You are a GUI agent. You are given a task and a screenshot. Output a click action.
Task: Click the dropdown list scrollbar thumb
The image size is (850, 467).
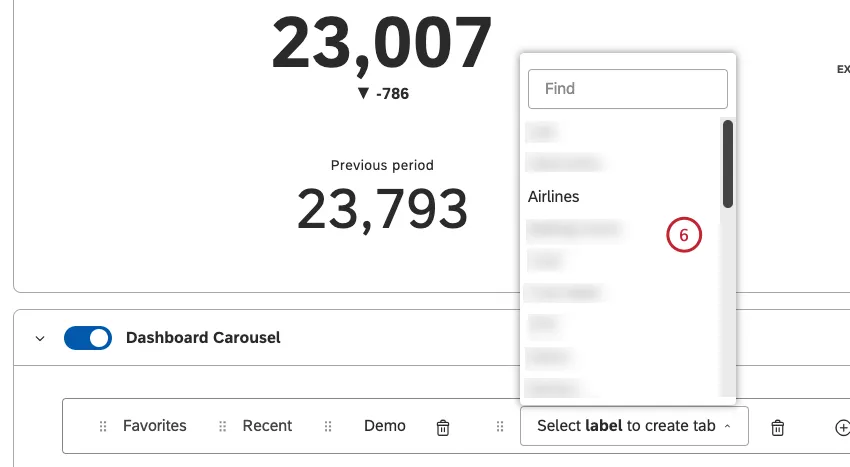(x=728, y=164)
